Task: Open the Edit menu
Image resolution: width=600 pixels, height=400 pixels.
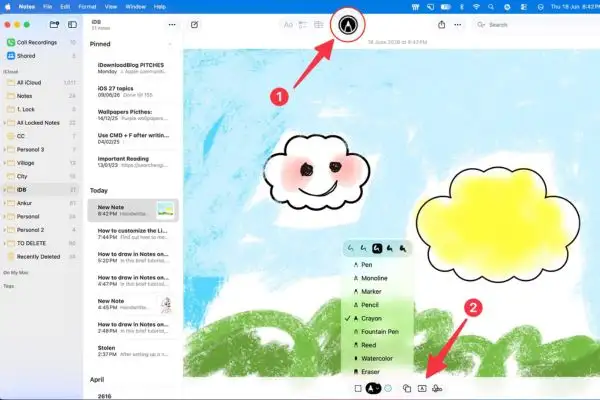Action: (x=65, y=7)
